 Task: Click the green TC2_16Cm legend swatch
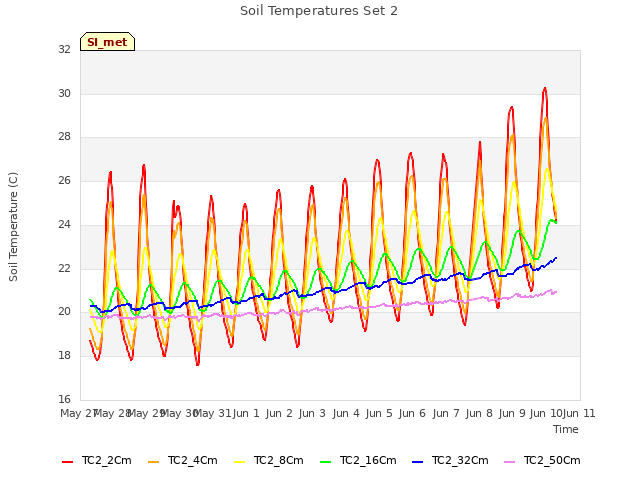pos(326,461)
